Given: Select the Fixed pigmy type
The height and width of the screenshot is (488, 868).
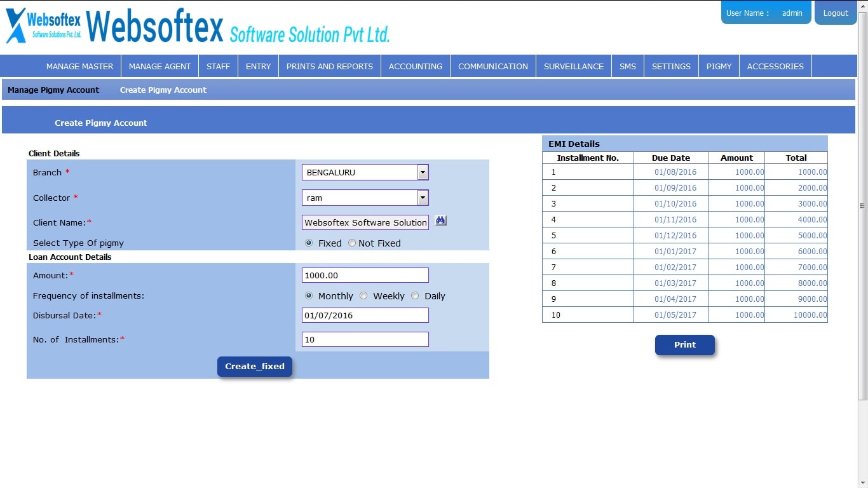Looking at the screenshot, I should [x=309, y=243].
